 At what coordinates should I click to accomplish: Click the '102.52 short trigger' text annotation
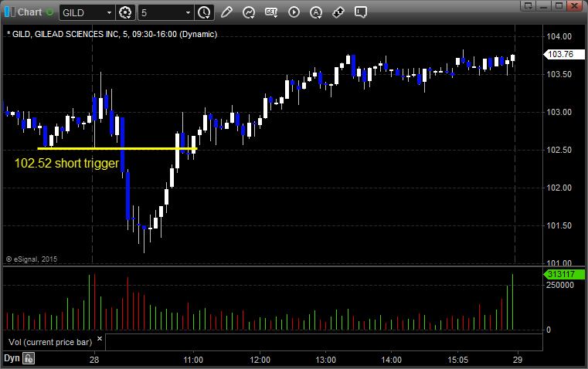click(x=66, y=164)
